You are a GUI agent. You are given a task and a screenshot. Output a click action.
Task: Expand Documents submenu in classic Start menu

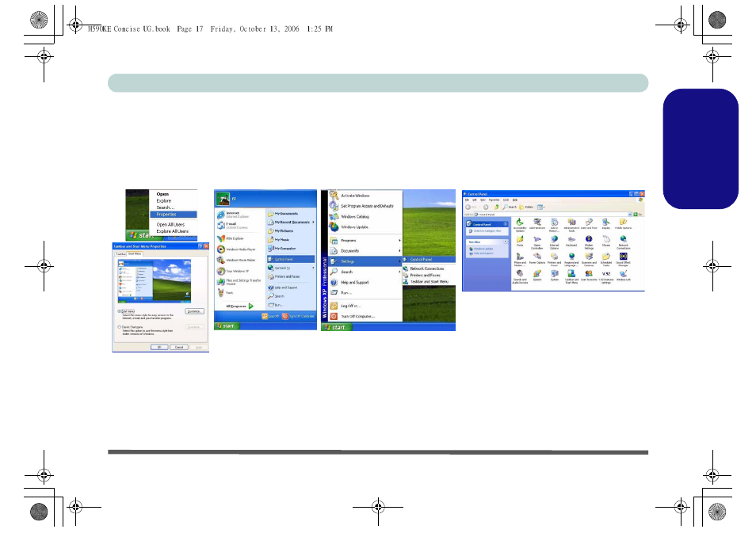pos(365,250)
